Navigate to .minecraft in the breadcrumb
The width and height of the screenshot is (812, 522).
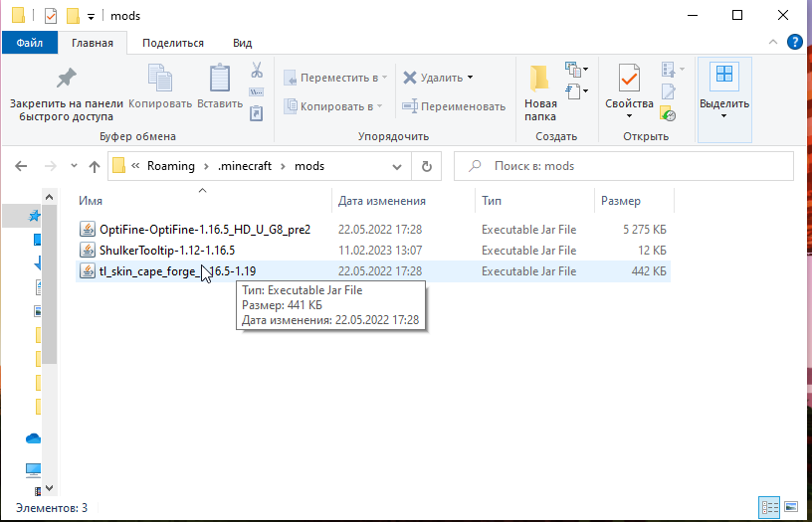point(245,166)
